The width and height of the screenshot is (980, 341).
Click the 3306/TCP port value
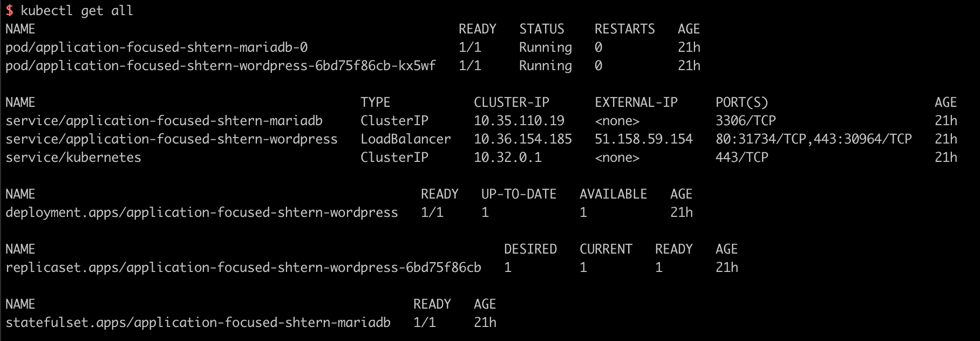pos(745,121)
